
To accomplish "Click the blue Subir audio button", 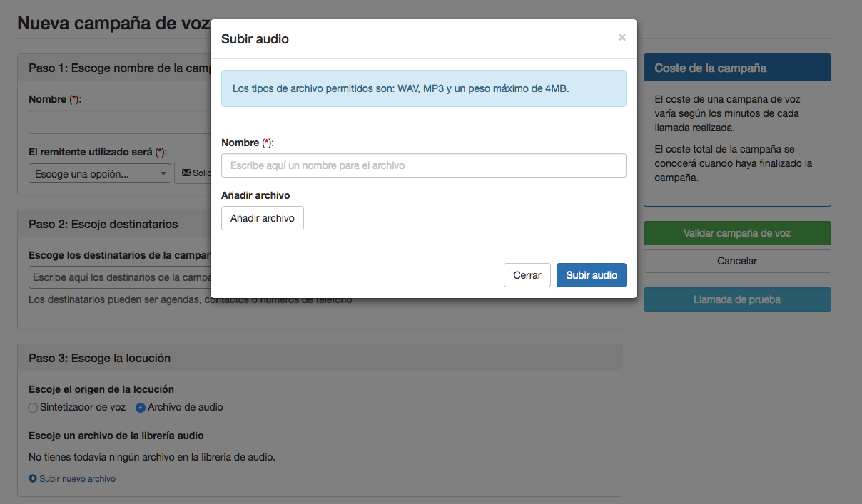I will [591, 275].
